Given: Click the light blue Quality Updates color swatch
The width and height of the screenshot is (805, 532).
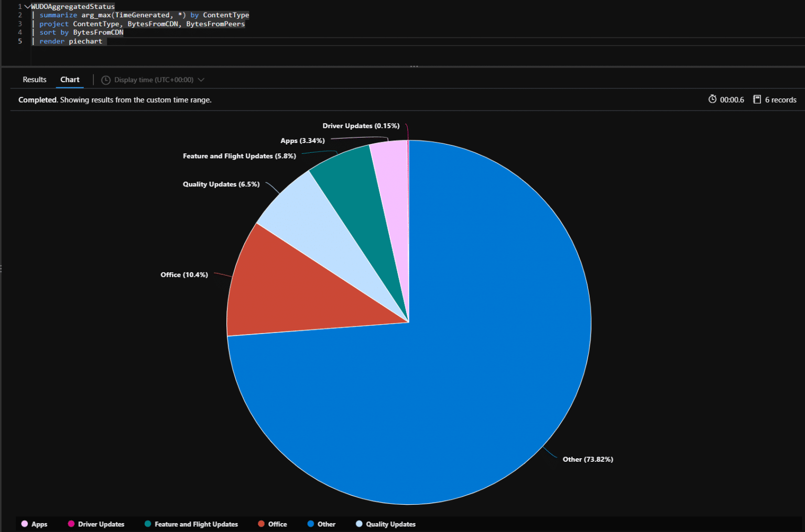Looking at the screenshot, I should pos(358,524).
